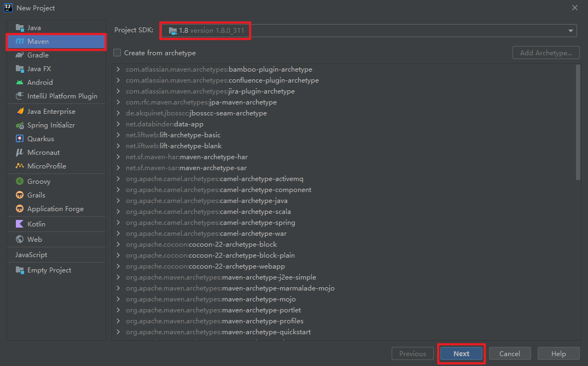Click the Quarkus icon
Image resolution: width=588 pixels, height=366 pixels.
pyautogui.click(x=20, y=139)
